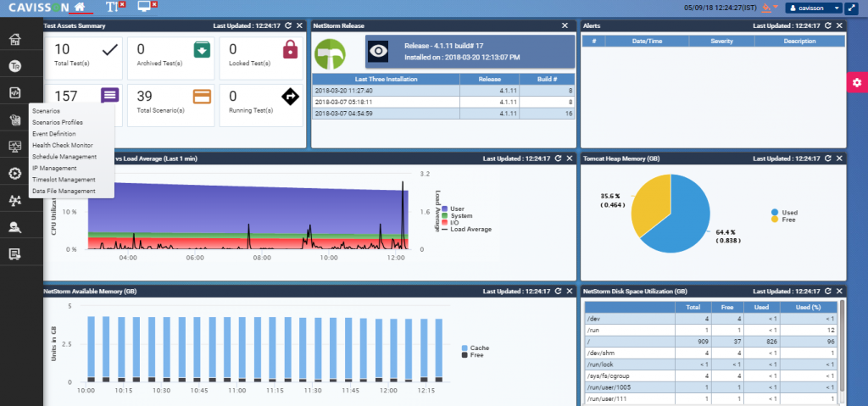This screenshot has width=868, height=406.
Task: Select Timeslot Management menu entry
Action: [64, 180]
